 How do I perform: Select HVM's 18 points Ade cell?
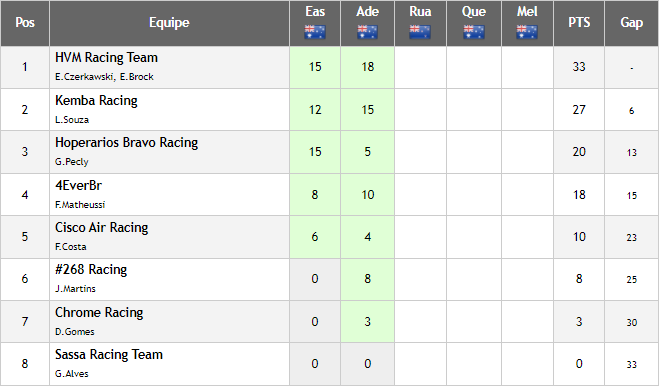(367, 67)
